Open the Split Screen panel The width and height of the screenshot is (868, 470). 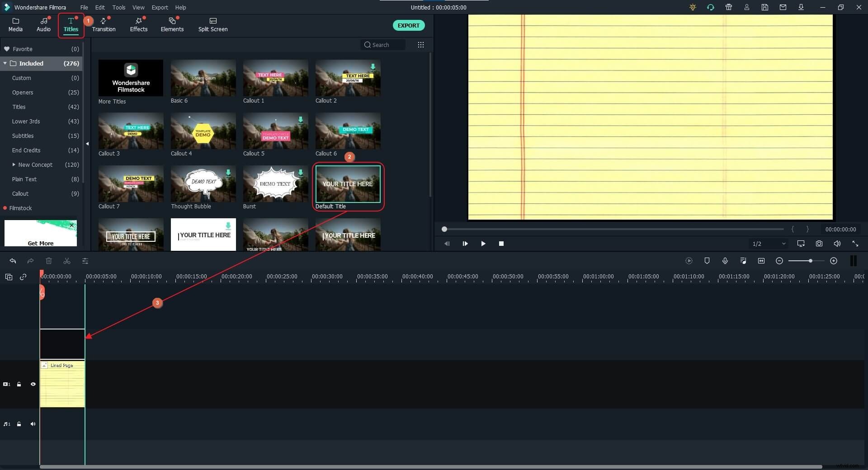point(212,25)
